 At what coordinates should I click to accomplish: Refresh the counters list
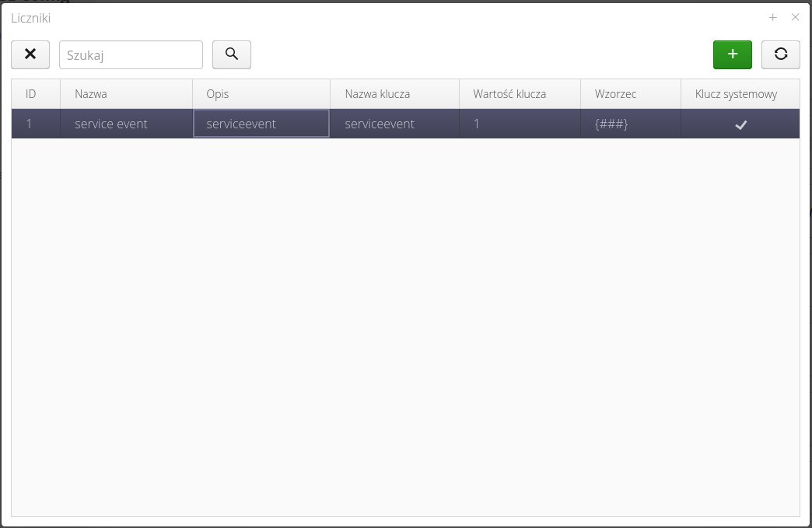coord(780,54)
